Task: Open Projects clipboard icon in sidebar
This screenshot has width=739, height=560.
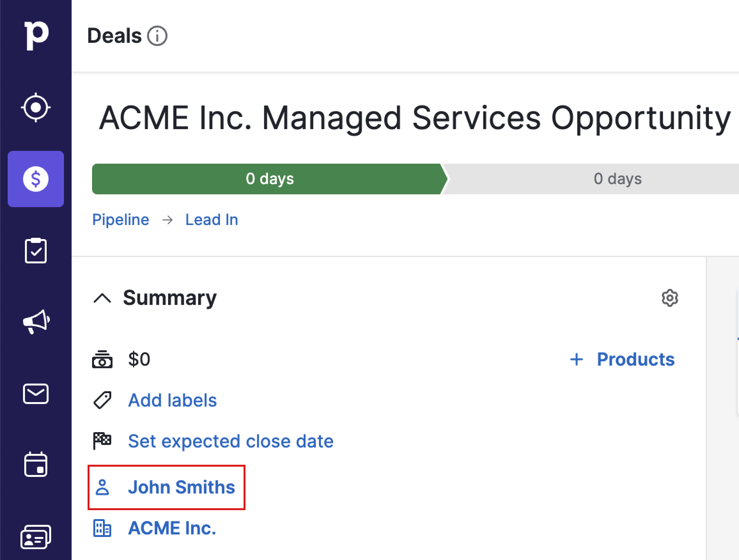Action: tap(36, 251)
